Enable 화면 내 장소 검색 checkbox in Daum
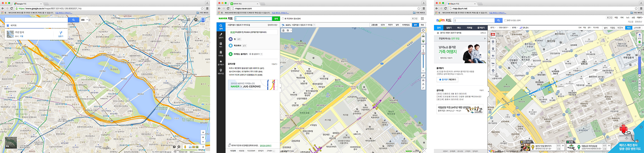Screen dimensions: 644x153 click(505, 20)
